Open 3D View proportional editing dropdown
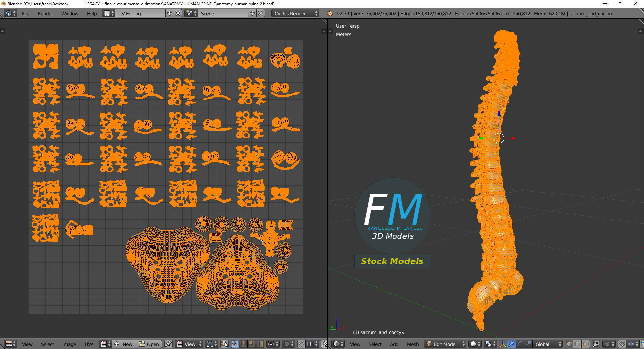 609,344
